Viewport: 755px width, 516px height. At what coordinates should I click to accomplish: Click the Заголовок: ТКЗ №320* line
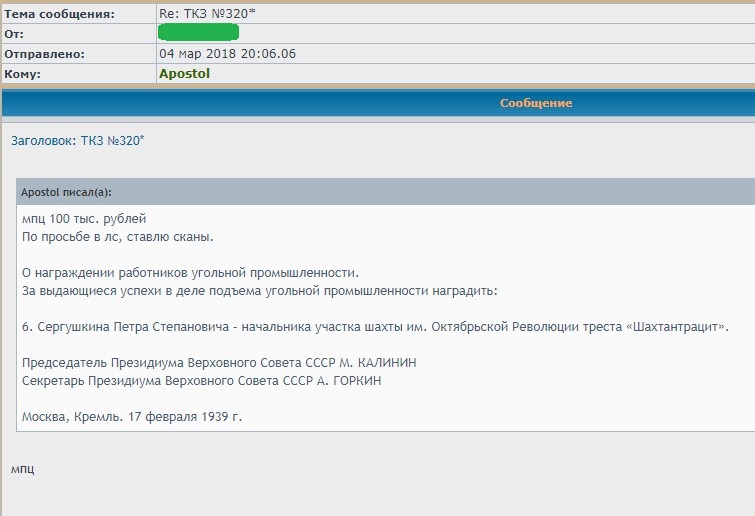coord(77,141)
